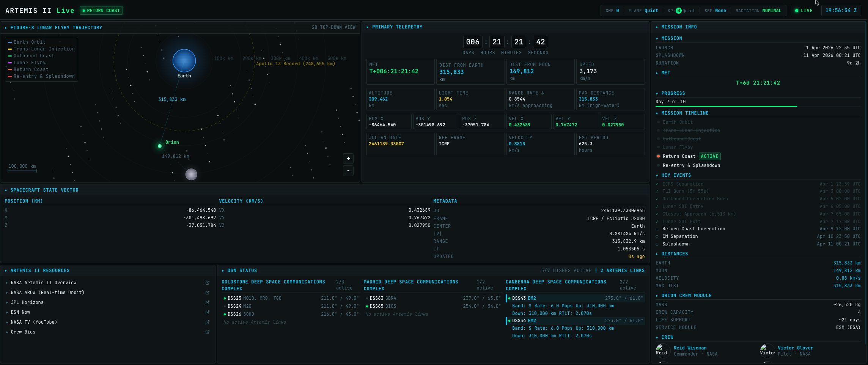
Task: Click the FLARE Quiet status indicator
Action: 643,11
